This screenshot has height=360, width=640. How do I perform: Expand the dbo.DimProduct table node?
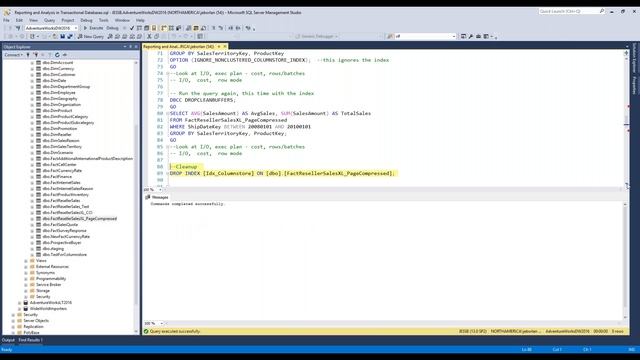coord(32,111)
